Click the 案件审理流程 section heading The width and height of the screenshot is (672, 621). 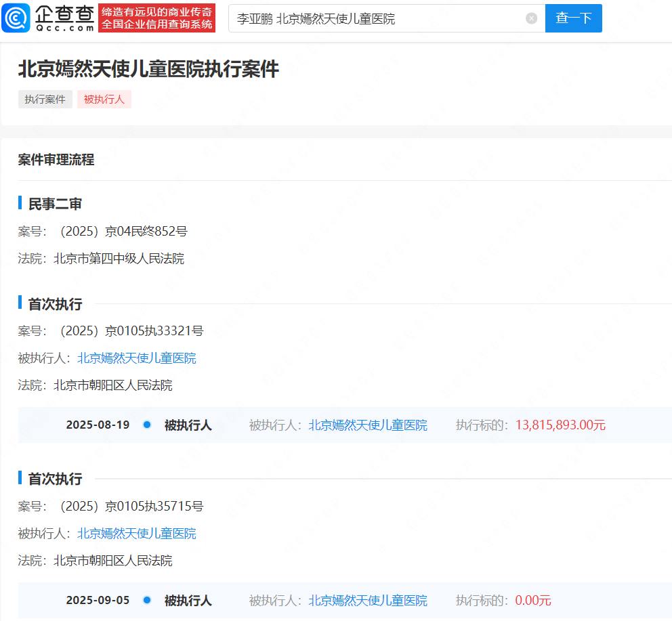[x=56, y=160]
